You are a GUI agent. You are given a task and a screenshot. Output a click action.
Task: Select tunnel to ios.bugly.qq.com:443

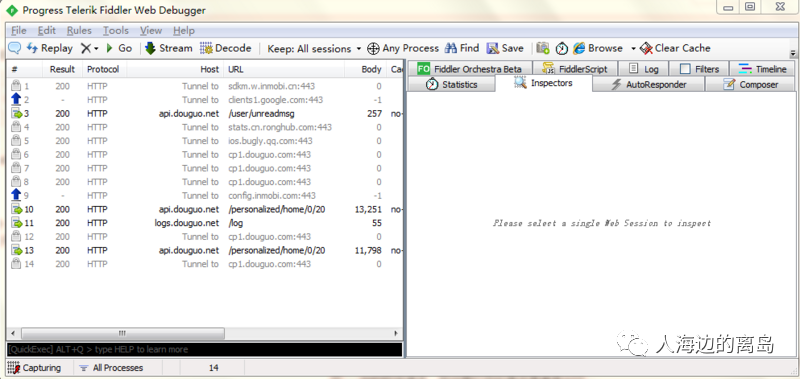(x=205, y=141)
